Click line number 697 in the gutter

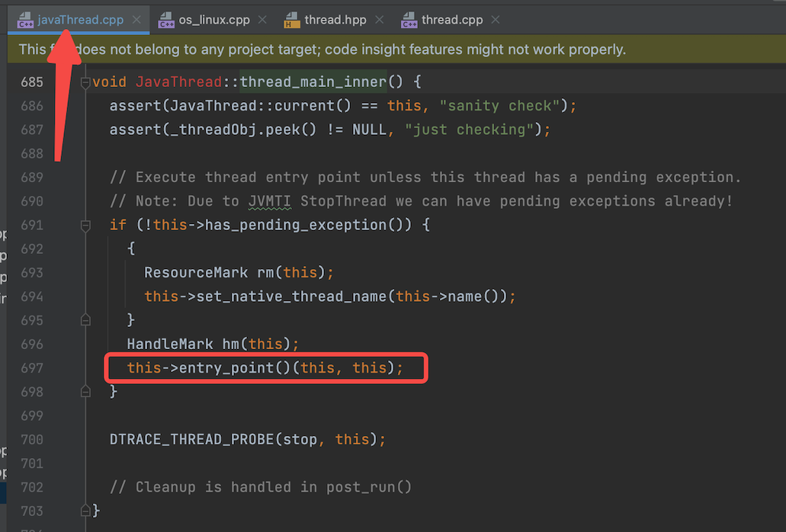[32, 368]
